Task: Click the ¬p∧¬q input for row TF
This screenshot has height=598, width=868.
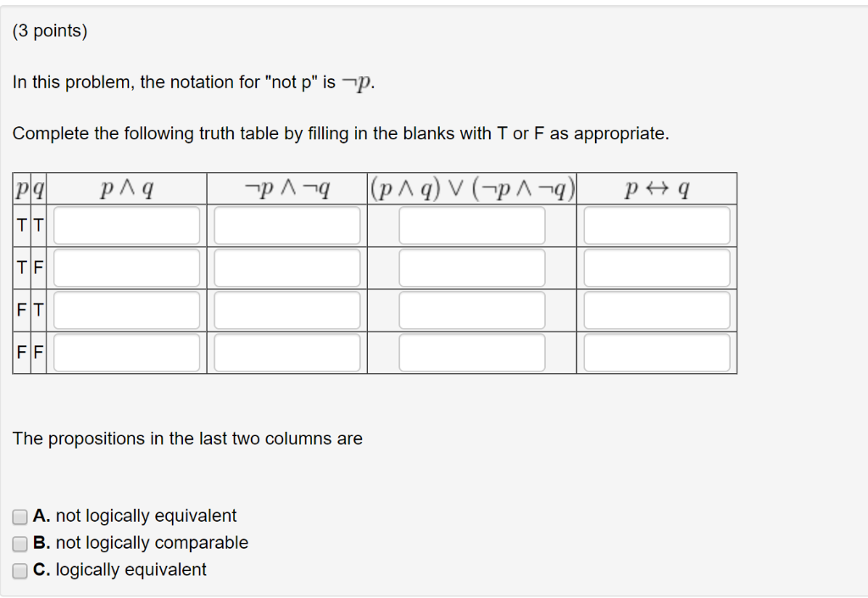Action: [287, 267]
